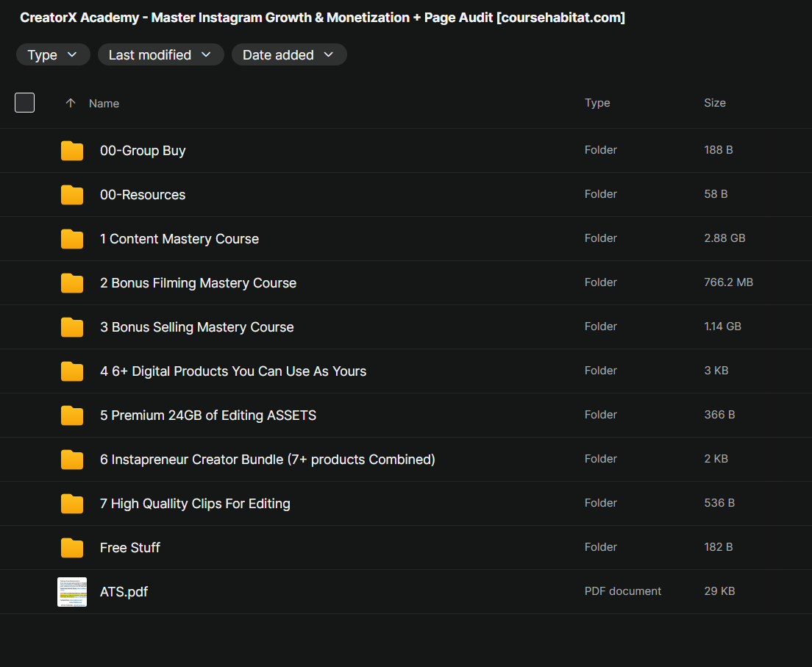The width and height of the screenshot is (812, 667).
Task: Open the Last modified filter dropdown
Action: pos(160,55)
